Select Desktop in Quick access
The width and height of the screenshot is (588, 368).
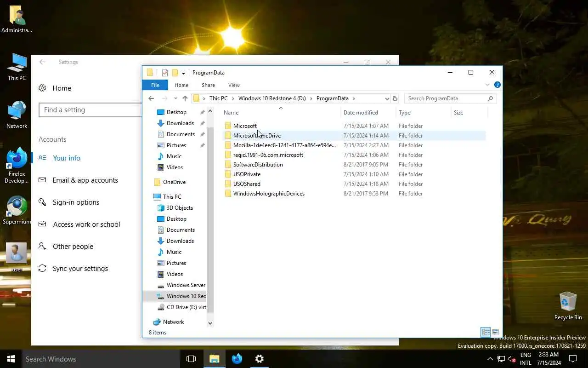pos(176,112)
